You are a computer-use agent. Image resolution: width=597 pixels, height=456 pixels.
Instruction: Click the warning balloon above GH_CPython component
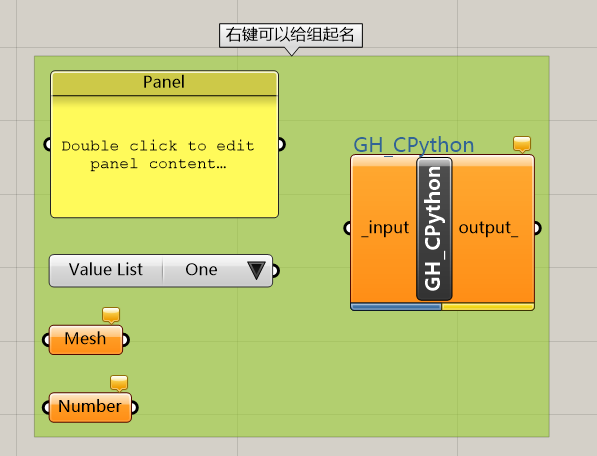tap(522, 144)
